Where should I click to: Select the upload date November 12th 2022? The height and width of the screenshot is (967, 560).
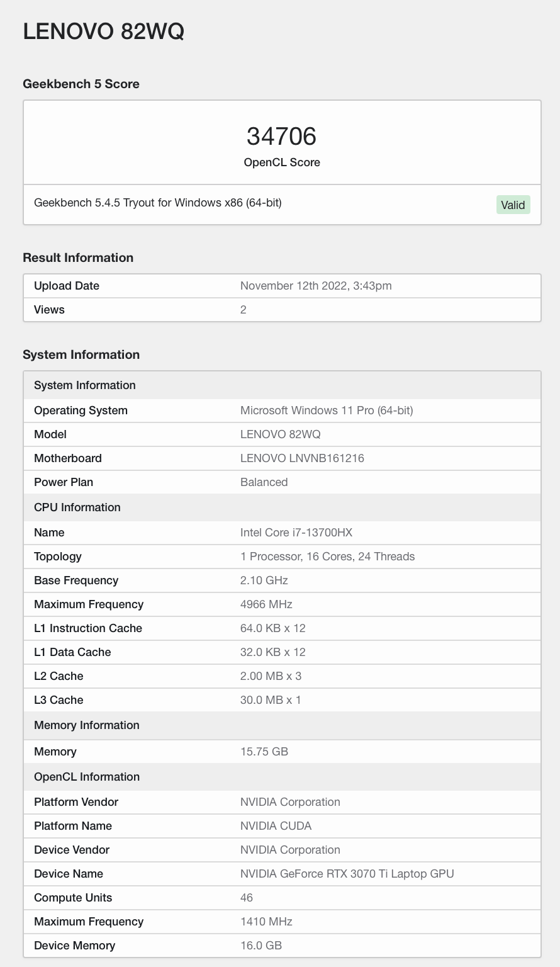pos(316,286)
